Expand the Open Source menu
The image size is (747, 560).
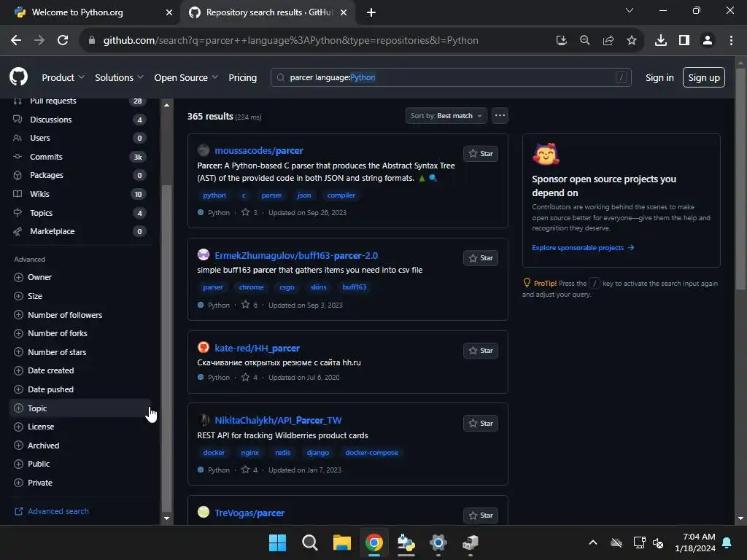point(186,77)
